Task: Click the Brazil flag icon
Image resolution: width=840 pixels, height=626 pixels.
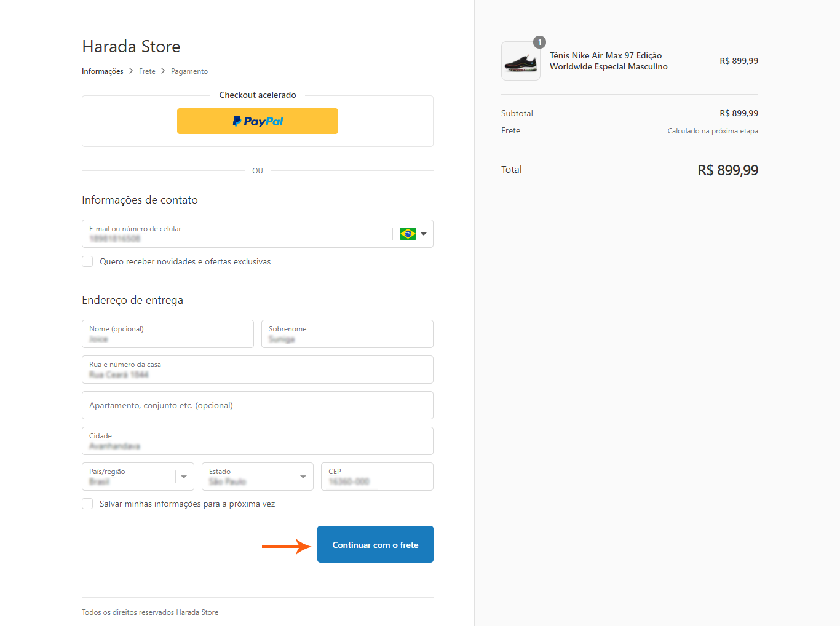Action: point(408,234)
